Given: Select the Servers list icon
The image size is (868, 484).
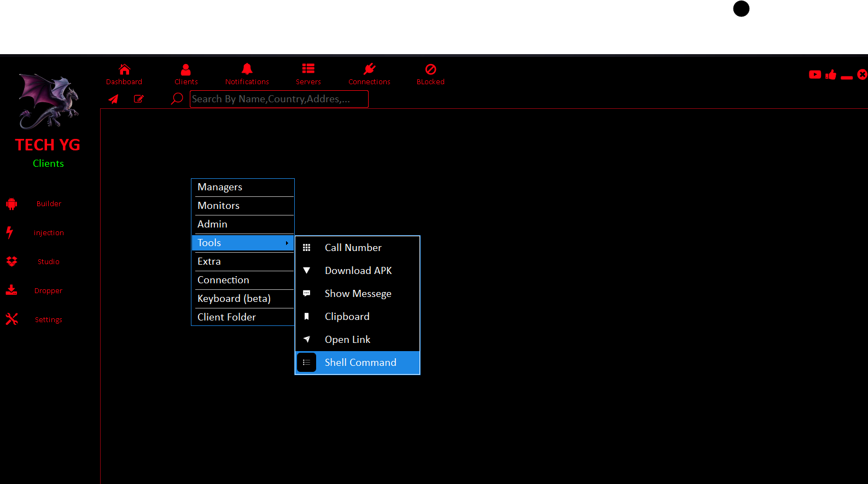Looking at the screenshot, I should pyautogui.click(x=308, y=69).
